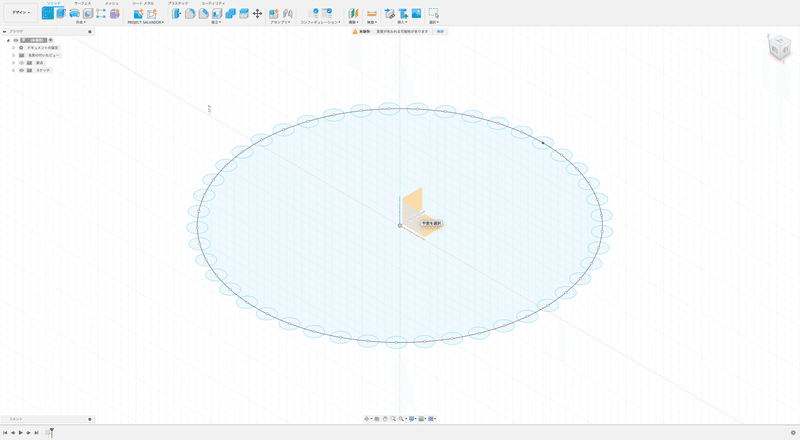Viewport: 800px width, 440px height.
Task: Open the Insert menu dropdown
Action: 403,22
